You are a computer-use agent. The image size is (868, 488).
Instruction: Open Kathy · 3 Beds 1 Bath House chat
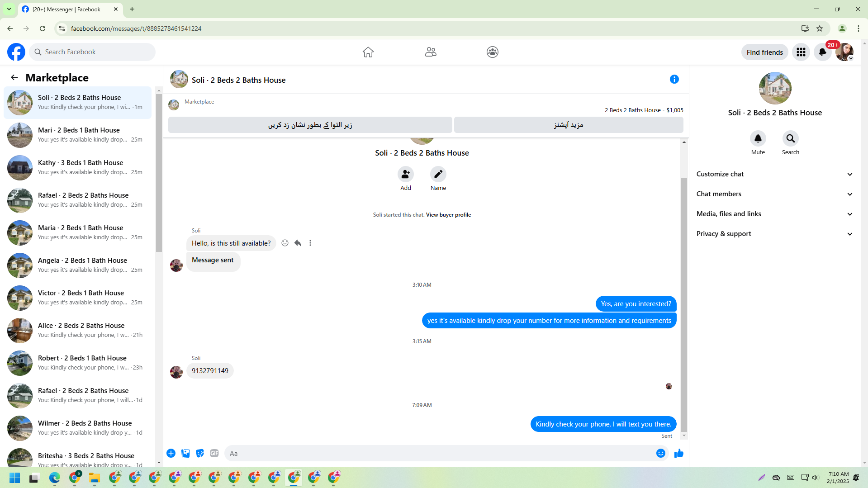click(x=78, y=168)
